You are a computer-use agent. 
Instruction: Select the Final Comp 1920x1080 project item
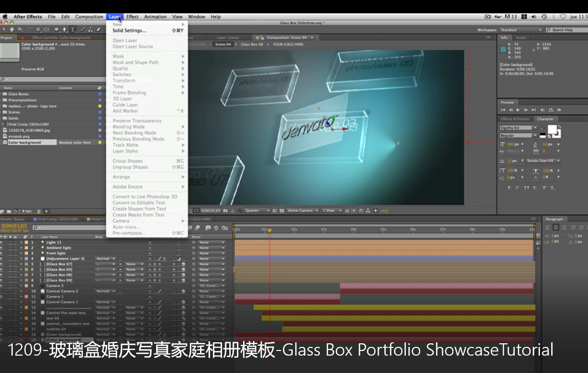(29, 124)
